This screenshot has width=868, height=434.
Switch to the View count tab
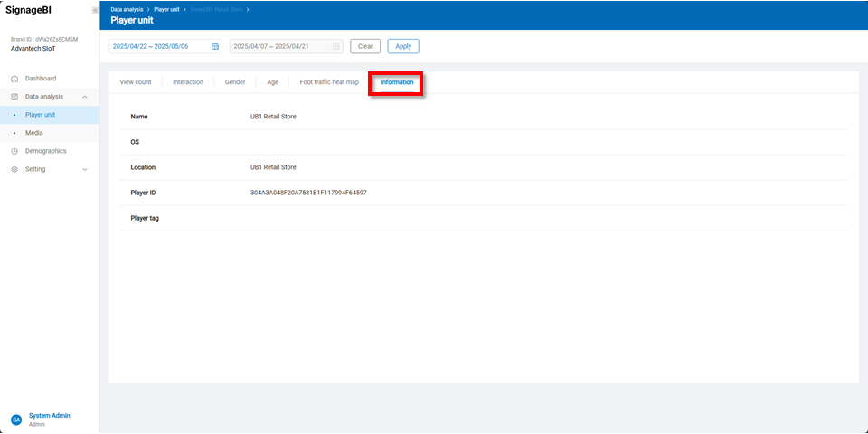click(x=136, y=82)
